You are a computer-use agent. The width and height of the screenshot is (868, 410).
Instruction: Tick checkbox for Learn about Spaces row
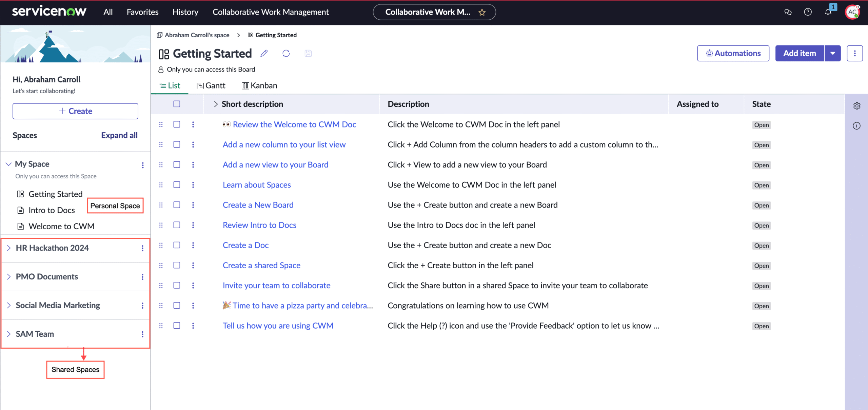tap(177, 185)
